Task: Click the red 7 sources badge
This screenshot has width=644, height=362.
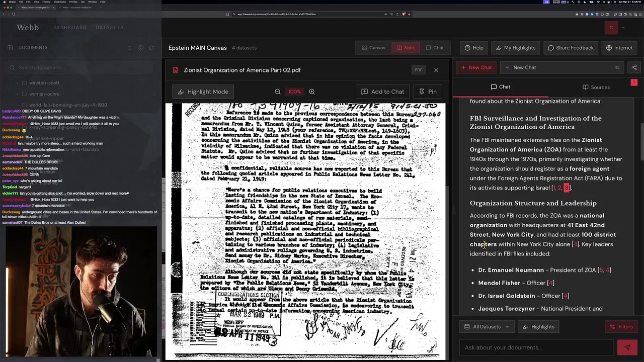Action: pos(634,82)
